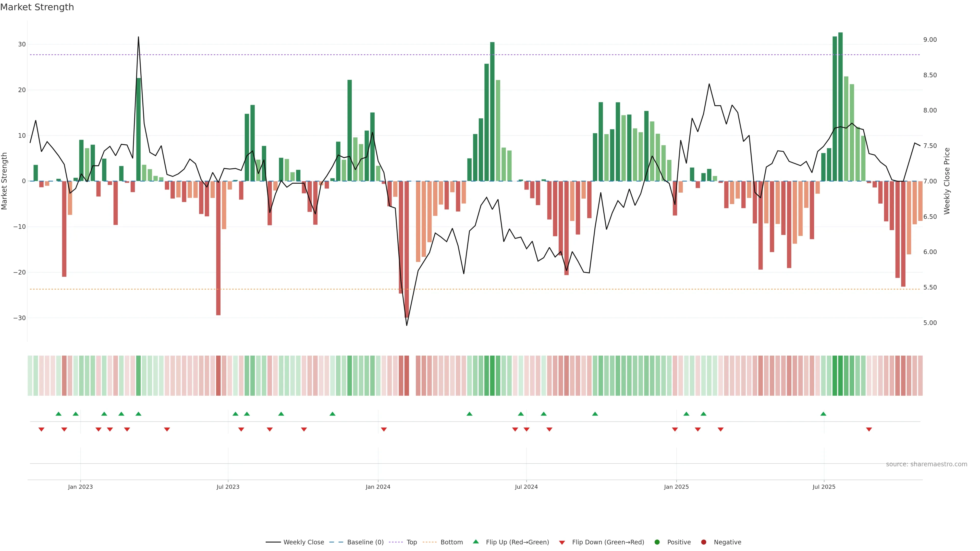
Task: Click the Market Strength chart title
Action: pyautogui.click(x=37, y=7)
